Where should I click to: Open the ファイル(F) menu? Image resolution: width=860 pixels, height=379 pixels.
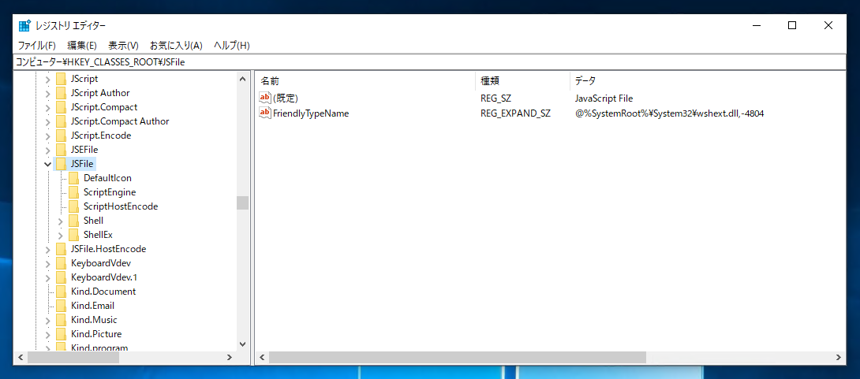point(37,46)
